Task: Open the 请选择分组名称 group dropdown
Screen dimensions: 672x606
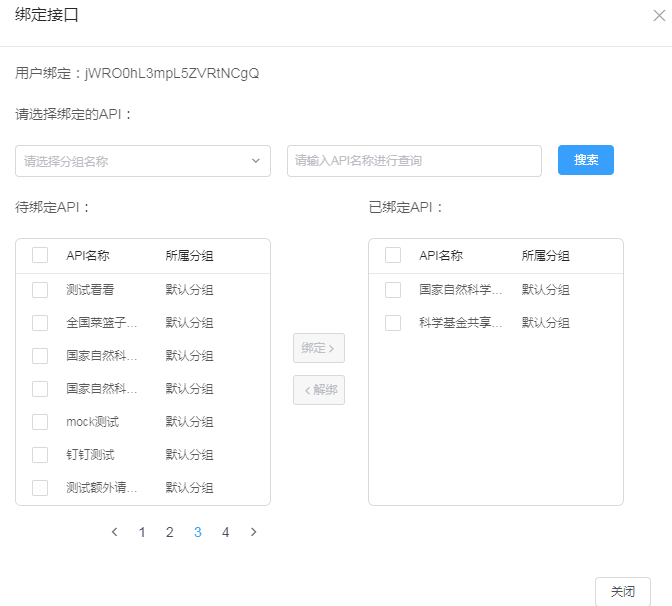Action: [x=142, y=161]
